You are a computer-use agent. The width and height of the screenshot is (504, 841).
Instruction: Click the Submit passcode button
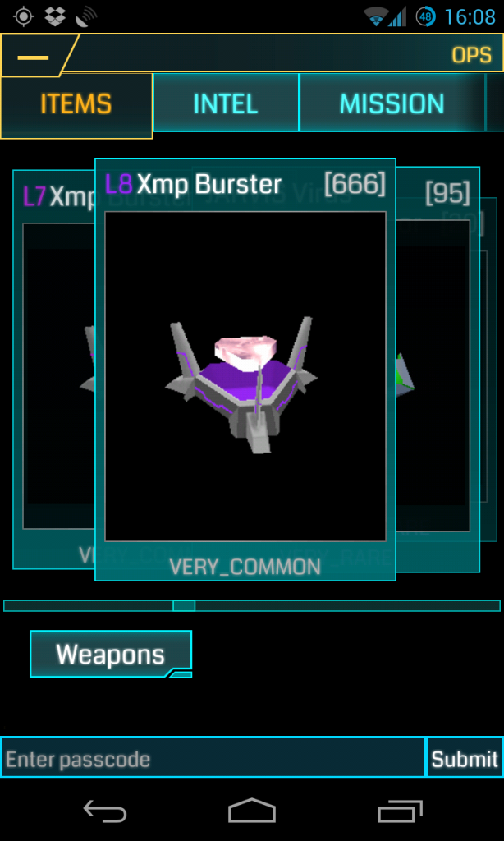(465, 758)
